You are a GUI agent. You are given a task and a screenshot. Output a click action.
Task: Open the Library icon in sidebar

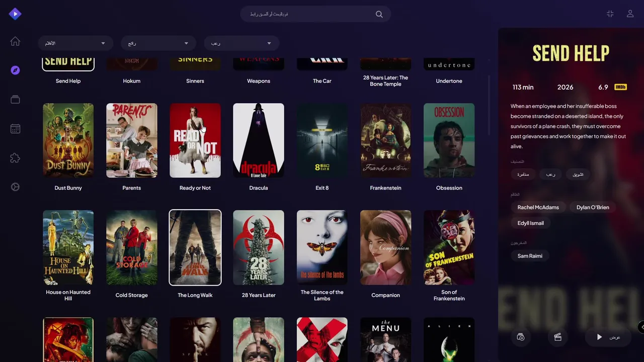(15, 100)
